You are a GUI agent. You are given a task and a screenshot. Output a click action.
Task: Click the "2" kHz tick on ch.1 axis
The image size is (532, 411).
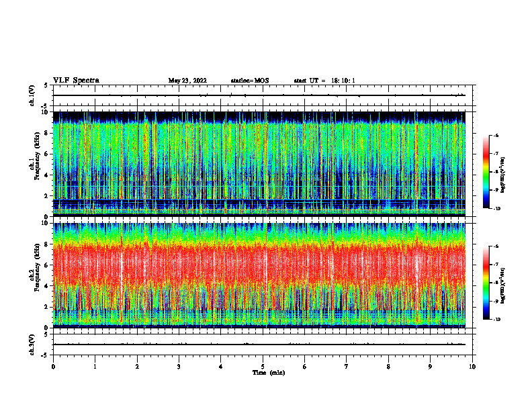(46, 196)
